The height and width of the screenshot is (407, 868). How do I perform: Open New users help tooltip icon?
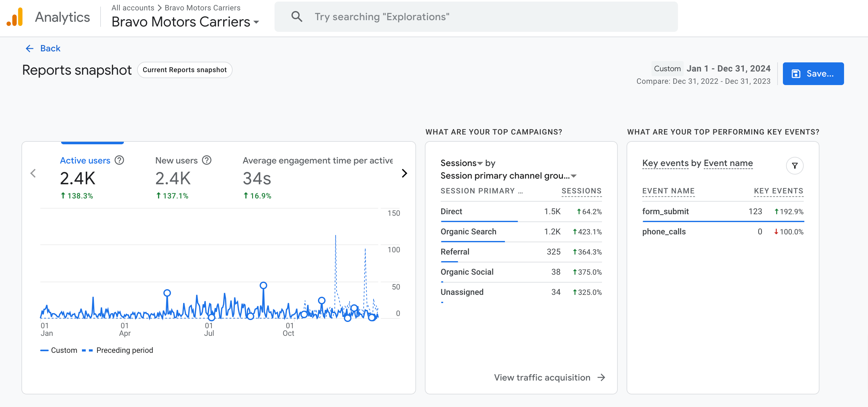(206, 160)
